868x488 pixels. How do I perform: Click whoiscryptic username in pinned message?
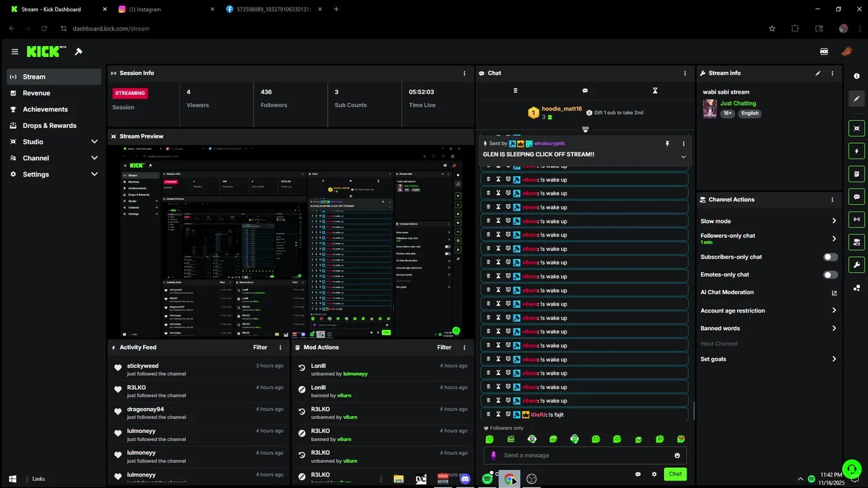click(x=549, y=144)
